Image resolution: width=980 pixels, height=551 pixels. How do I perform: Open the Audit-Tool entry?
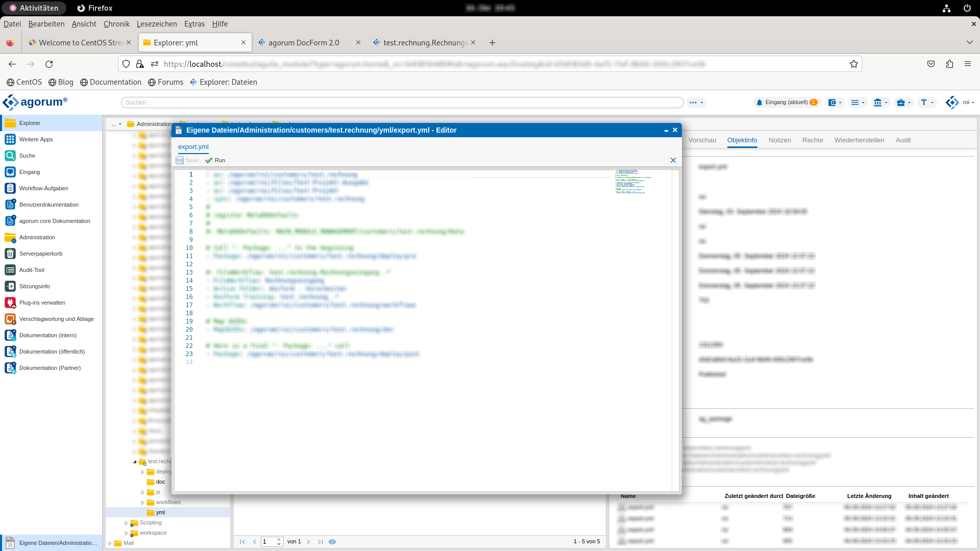(x=51, y=270)
